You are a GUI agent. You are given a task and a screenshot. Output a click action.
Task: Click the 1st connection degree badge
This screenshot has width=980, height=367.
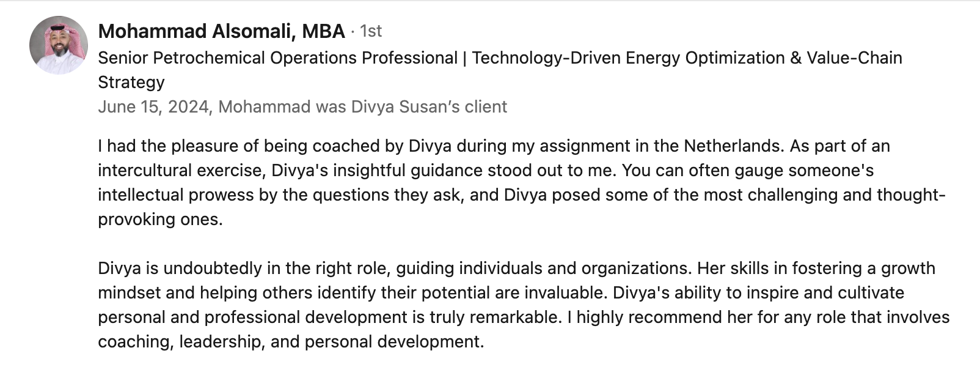371,31
